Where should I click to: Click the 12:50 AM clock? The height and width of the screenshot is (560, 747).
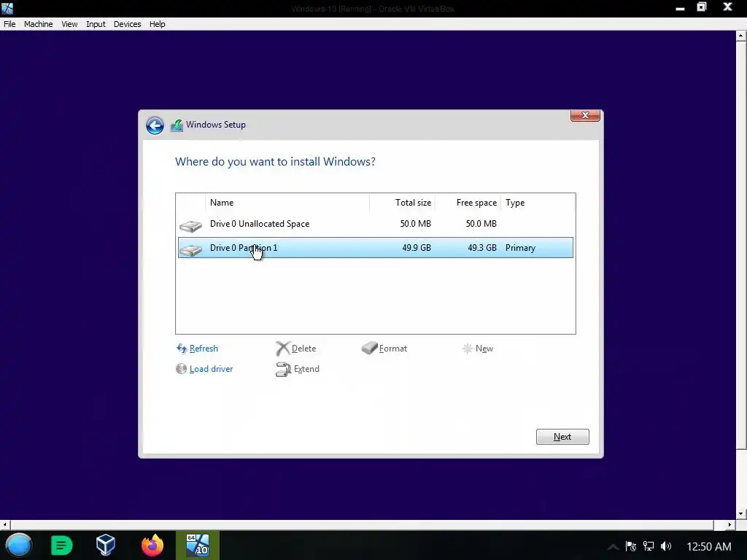click(x=709, y=547)
